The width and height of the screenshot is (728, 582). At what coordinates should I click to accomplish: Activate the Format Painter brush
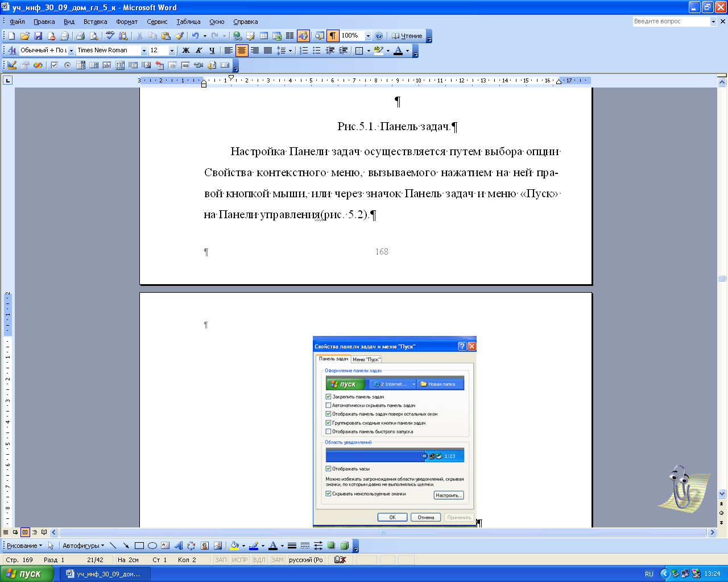179,36
